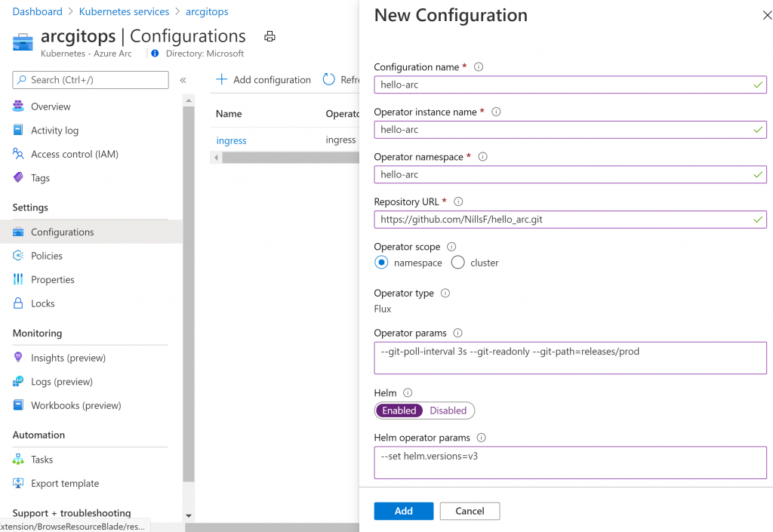
Task: Click the Name column header
Action: [229, 114]
